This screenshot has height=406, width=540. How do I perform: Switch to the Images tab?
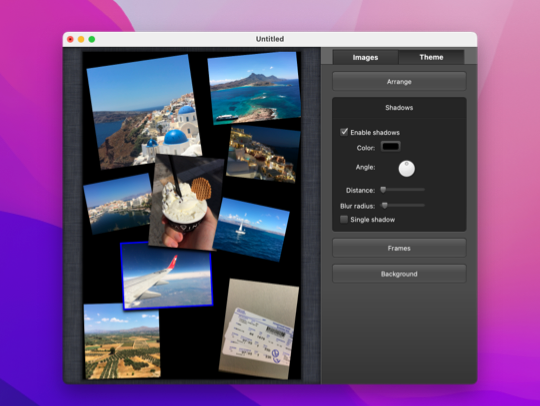(365, 57)
